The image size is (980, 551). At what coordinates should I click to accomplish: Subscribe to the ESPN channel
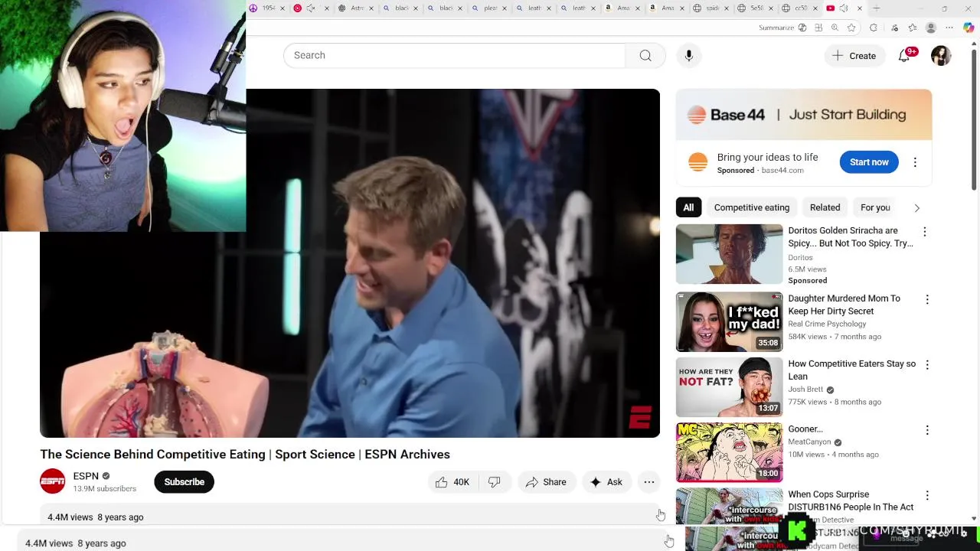pyautogui.click(x=184, y=482)
